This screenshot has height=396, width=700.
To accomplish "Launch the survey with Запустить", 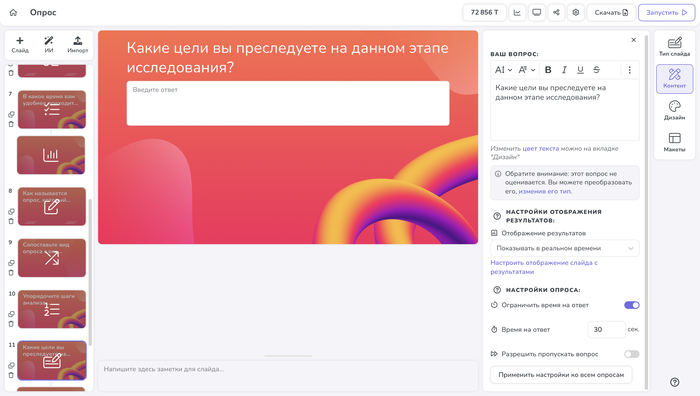I will pos(667,13).
